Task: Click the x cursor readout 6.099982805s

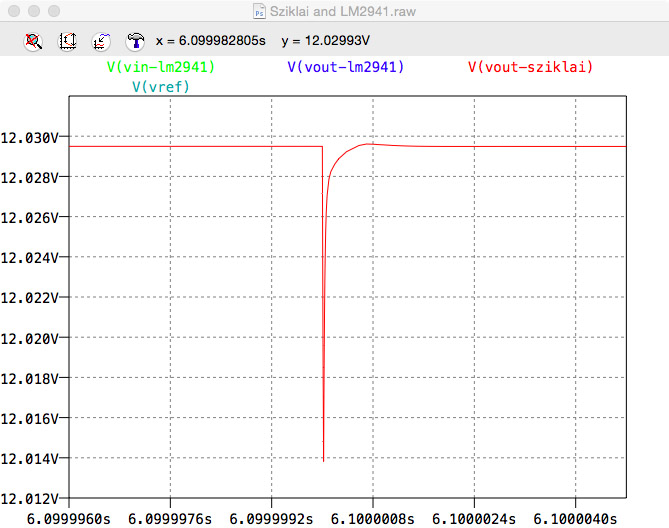Action: pos(211,41)
